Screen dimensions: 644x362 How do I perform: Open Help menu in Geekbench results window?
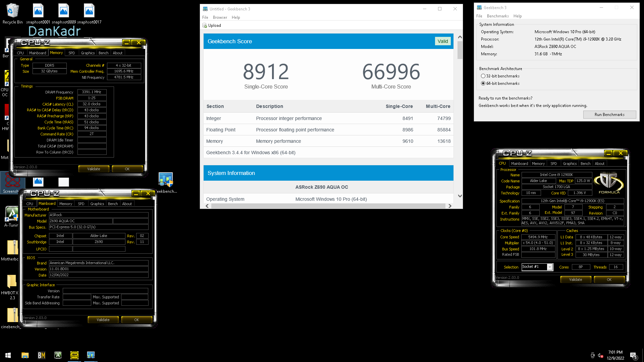pyautogui.click(x=236, y=17)
